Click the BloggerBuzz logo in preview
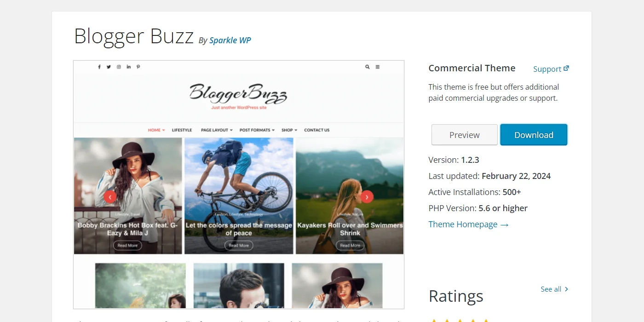 coord(238,93)
